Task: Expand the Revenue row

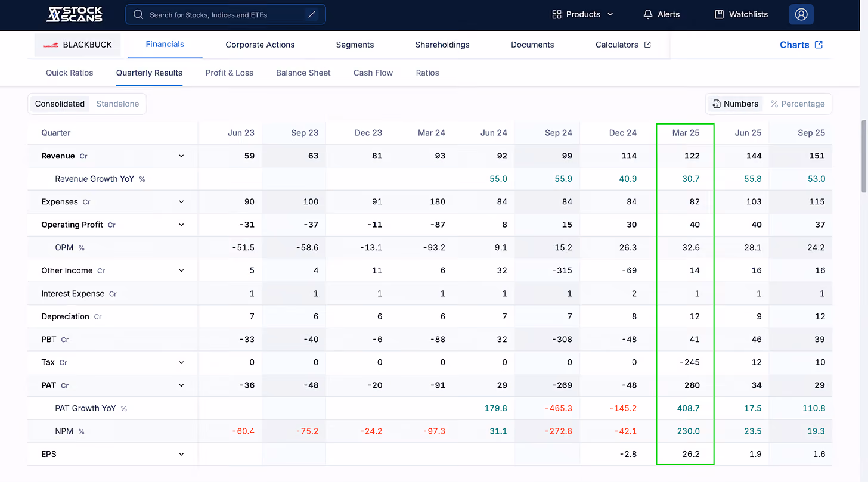Action: [181, 156]
